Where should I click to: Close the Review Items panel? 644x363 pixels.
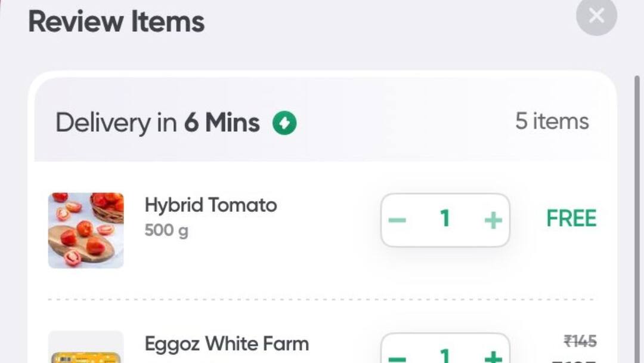click(x=596, y=16)
